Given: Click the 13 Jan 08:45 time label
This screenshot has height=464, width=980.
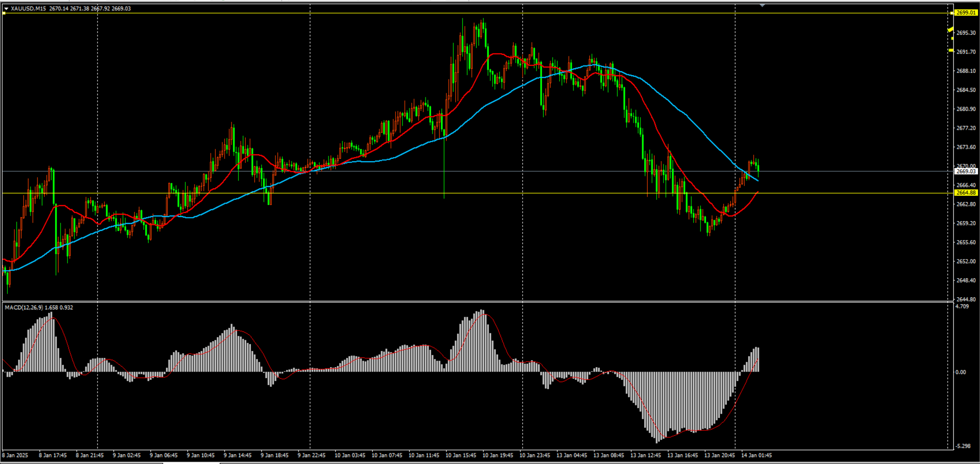Looking at the screenshot, I should (609, 455).
